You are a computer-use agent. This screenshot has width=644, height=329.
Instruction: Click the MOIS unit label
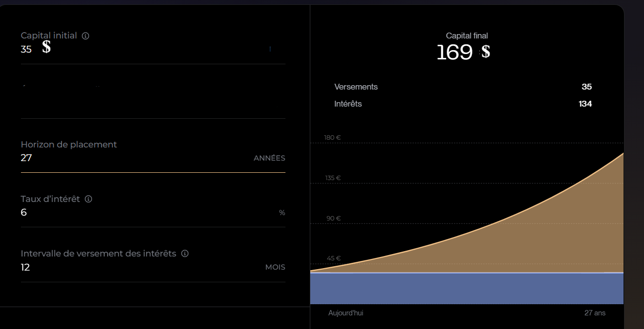tap(275, 267)
